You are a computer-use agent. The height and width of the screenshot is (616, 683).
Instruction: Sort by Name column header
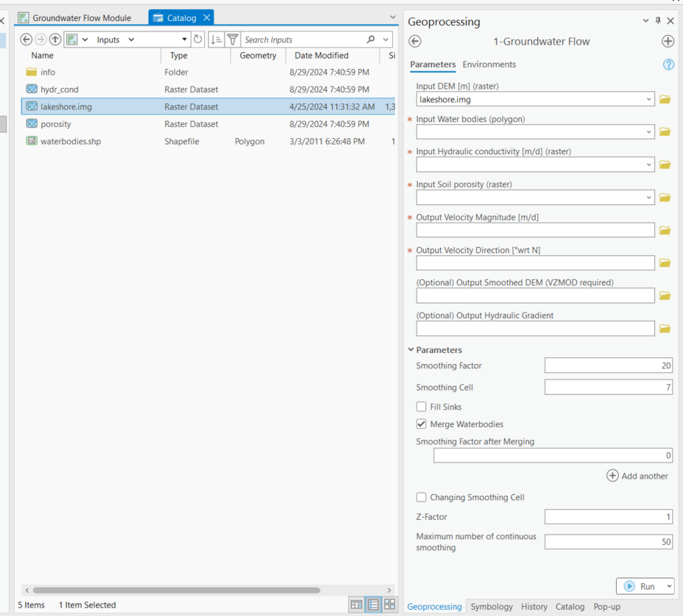point(43,55)
